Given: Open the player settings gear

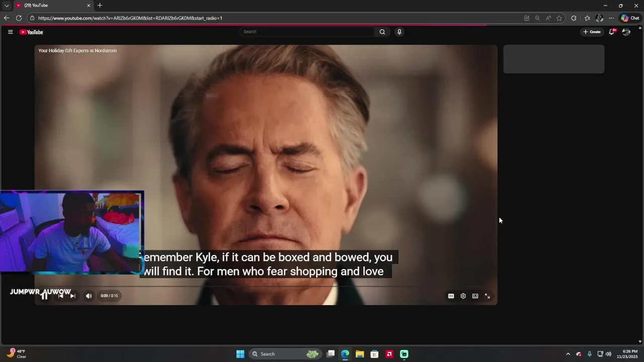Looking at the screenshot, I should (463, 296).
